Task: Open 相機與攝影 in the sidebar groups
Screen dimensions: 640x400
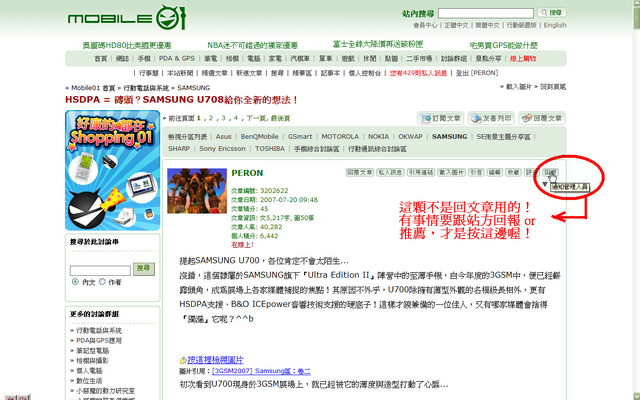Action: click(92, 361)
